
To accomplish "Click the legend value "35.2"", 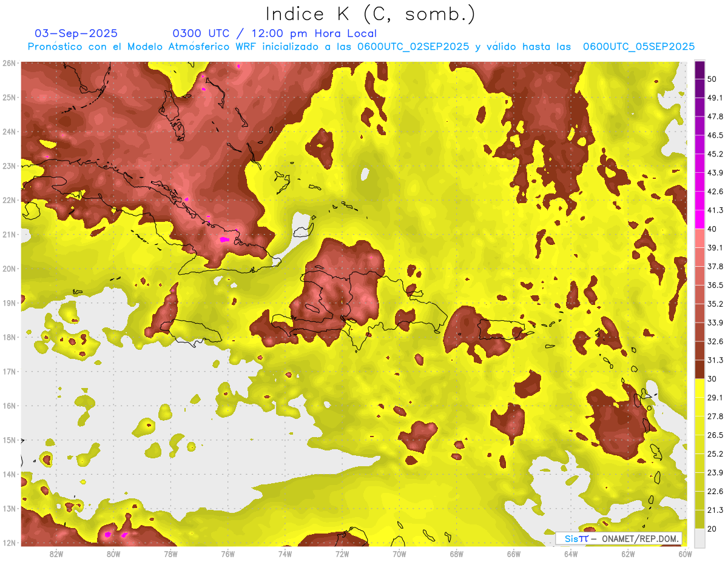I will pos(715,304).
